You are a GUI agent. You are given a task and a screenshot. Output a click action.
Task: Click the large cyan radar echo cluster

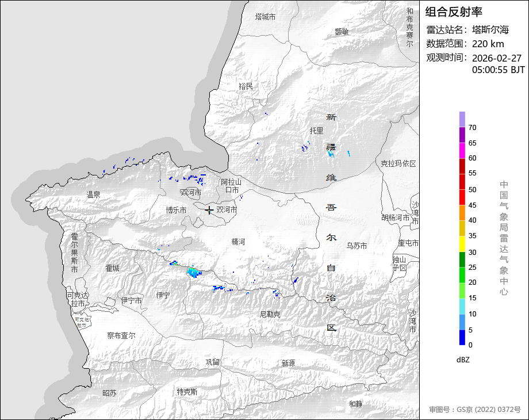pyautogui.click(x=194, y=272)
